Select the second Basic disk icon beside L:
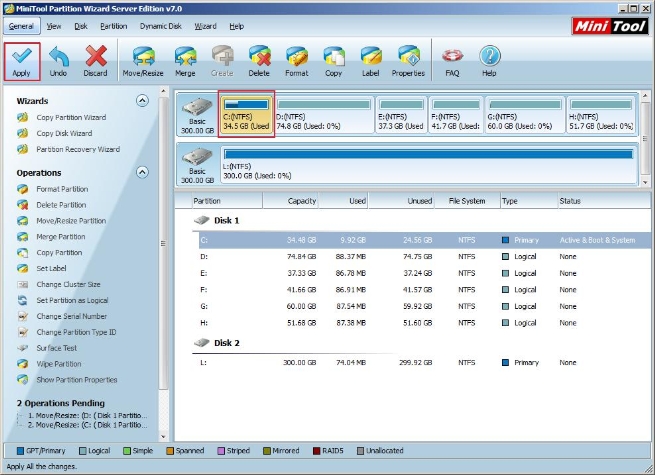Screen dimensions: 655x475 [197, 164]
